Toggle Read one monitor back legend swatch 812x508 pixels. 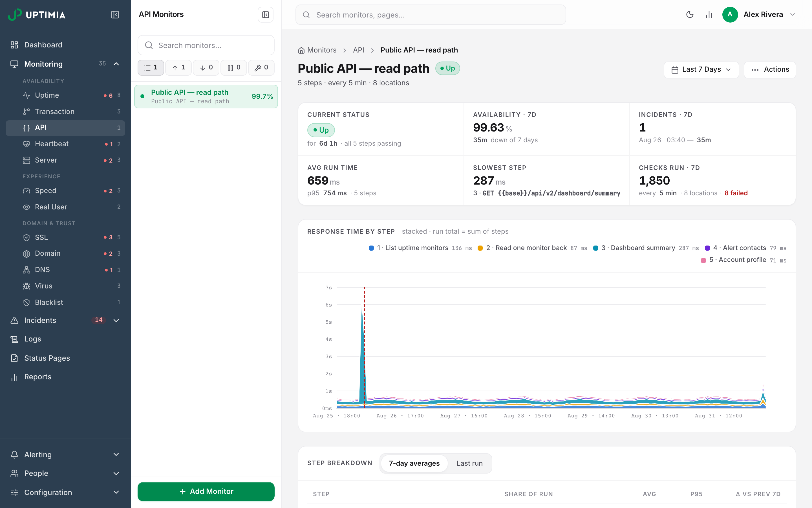(x=480, y=248)
